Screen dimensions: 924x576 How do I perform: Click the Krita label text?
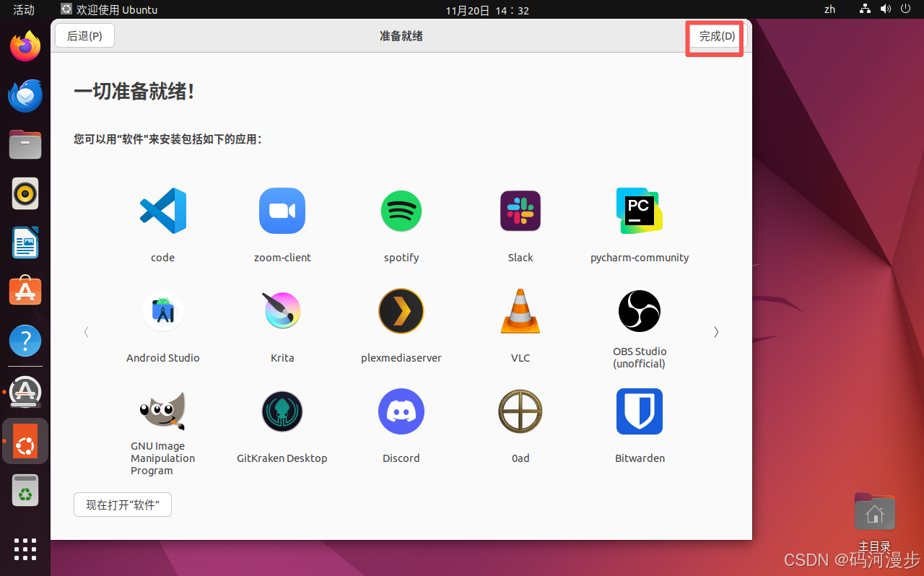click(x=282, y=358)
